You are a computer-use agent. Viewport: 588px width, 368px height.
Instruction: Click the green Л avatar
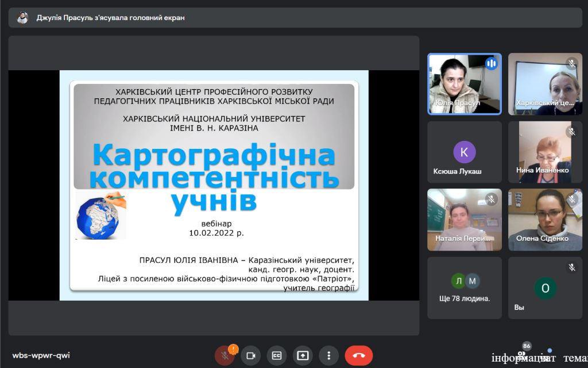(458, 281)
